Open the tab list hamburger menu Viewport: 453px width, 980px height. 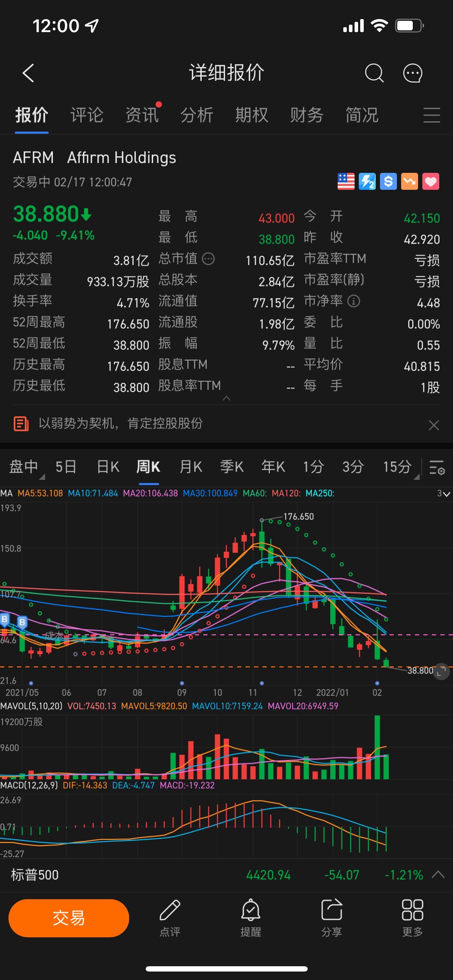(432, 115)
